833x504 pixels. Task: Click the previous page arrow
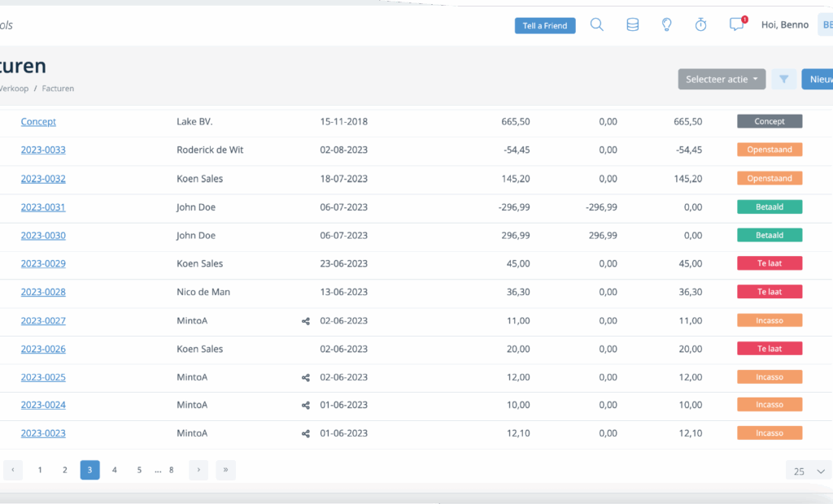13,470
